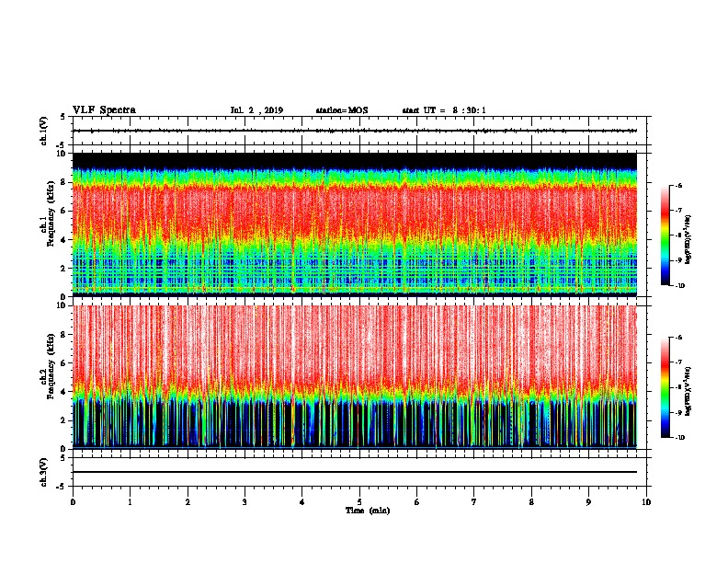728x563 pixels.
Task: Click time axis tick label "10"
Action: (646, 502)
